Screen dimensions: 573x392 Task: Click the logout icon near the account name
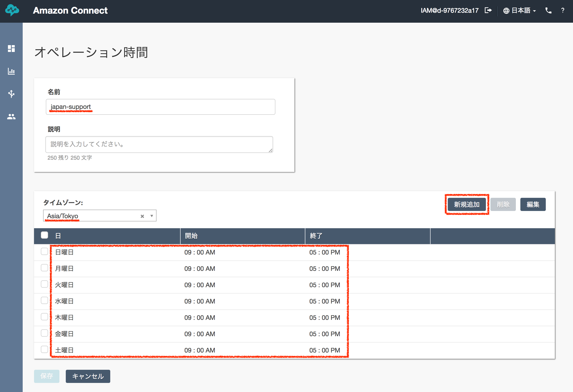488,11
